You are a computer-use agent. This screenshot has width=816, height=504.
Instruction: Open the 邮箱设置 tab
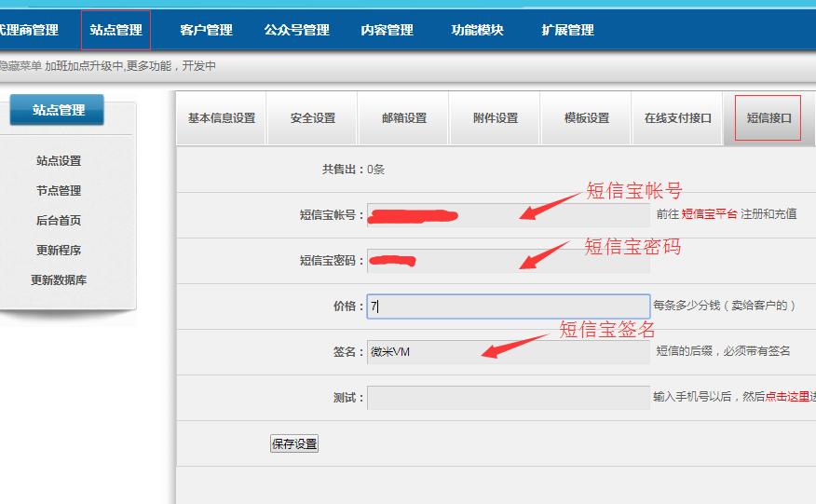coord(404,118)
